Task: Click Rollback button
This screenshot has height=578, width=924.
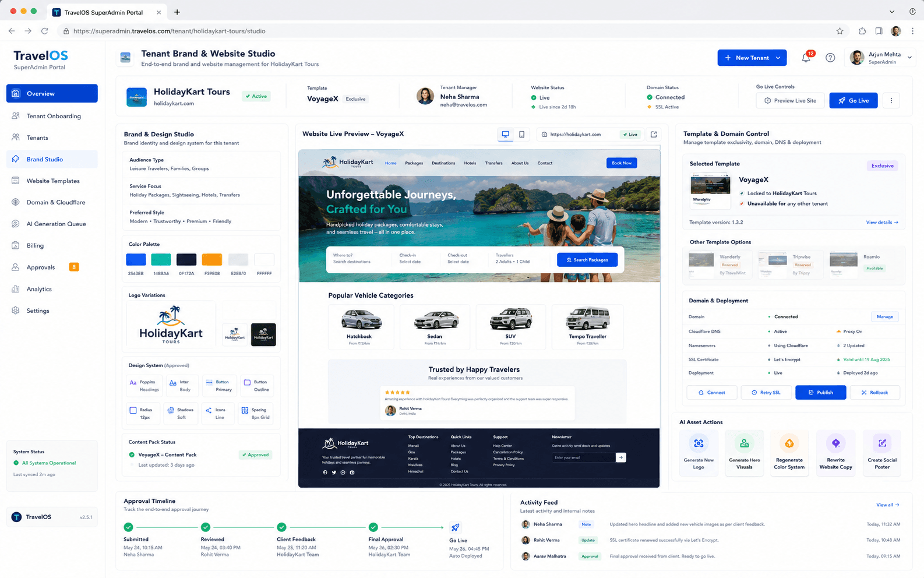Action: [x=874, y=393]
